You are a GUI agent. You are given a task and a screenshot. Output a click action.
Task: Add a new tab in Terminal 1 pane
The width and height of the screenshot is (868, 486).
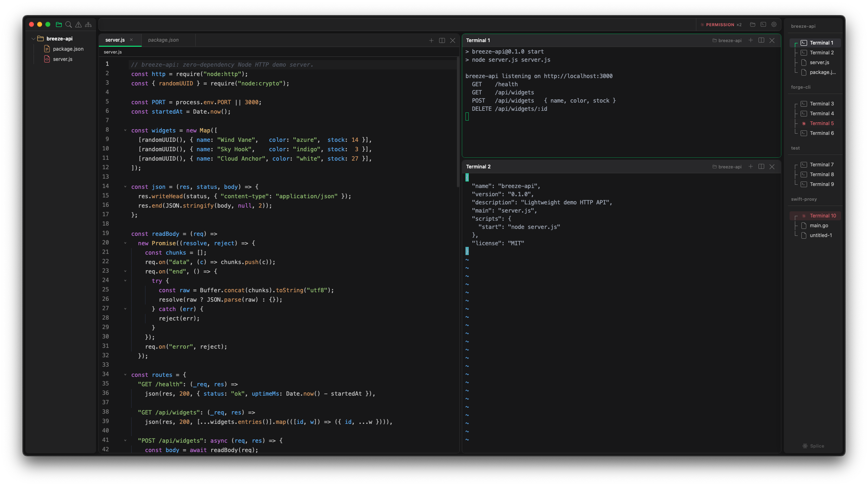coord(750,40)
